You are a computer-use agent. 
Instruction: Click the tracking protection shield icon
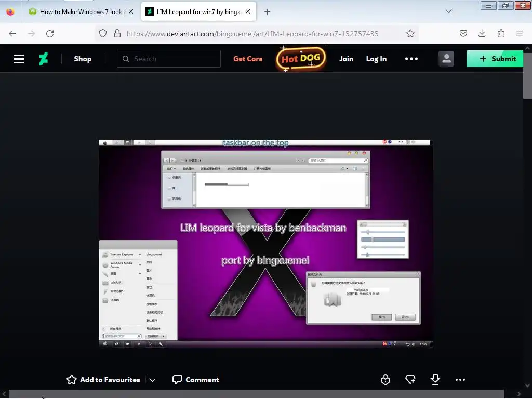[x=103, y=33]
